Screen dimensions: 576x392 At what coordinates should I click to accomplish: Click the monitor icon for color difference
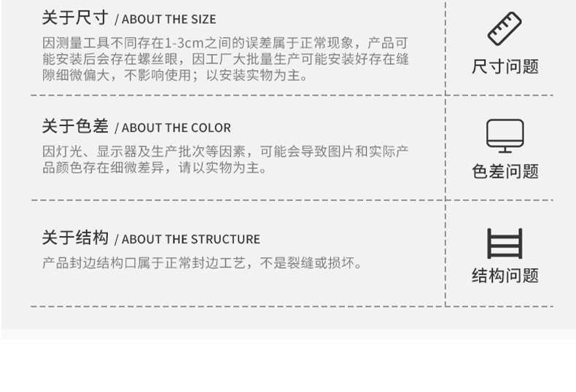coord(505,136)
